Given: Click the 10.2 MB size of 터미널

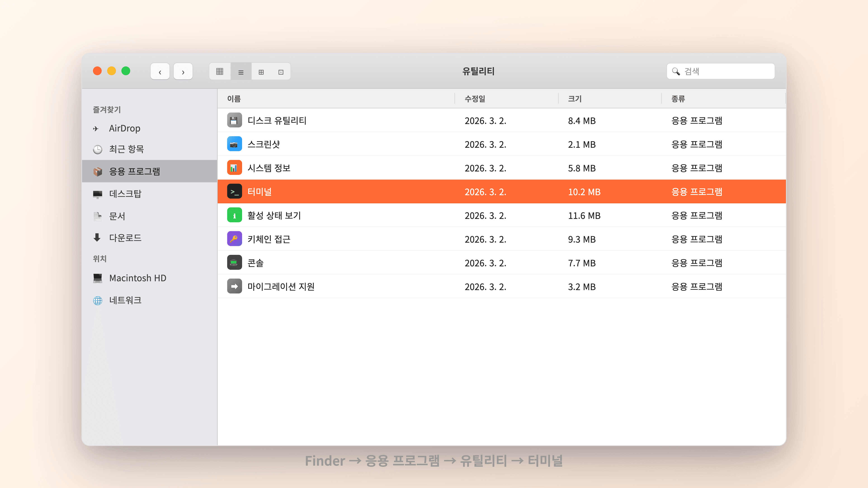Looking at the screenshot, I should coord(584,192).
